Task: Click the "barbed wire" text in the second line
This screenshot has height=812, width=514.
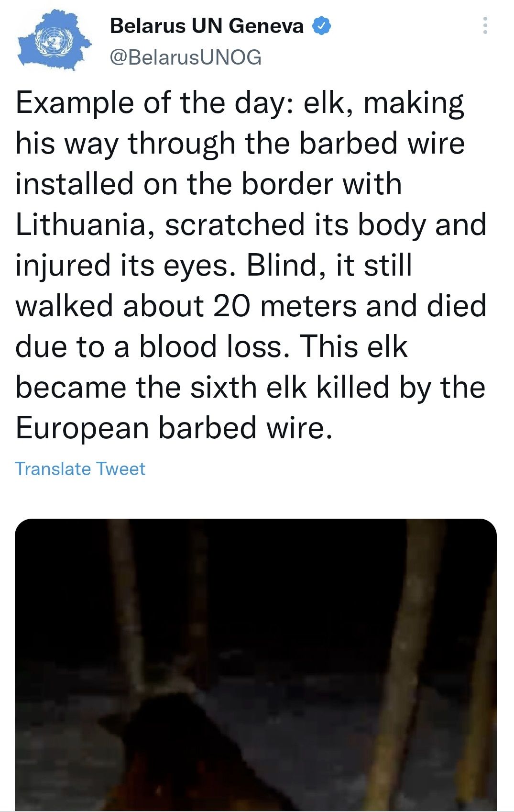Action: [x=382, y=144]
